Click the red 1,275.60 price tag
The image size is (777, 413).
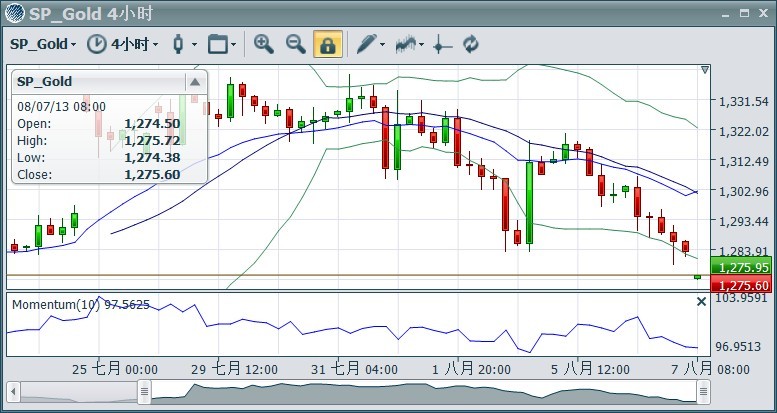click(x=741, y=285)
